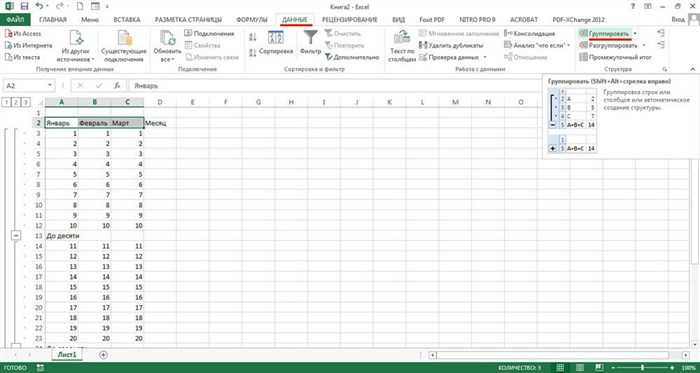Collapse the row group with minus button
The height and width of the screenshot is (373, 700).
pyautogui.click(x=16, y=236)
